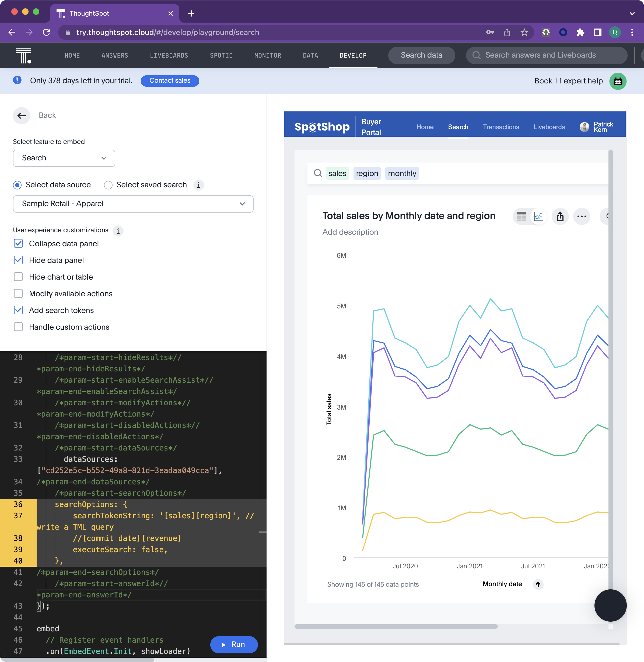
Task: Enable Handle custom actions
Action: (18, 327)
